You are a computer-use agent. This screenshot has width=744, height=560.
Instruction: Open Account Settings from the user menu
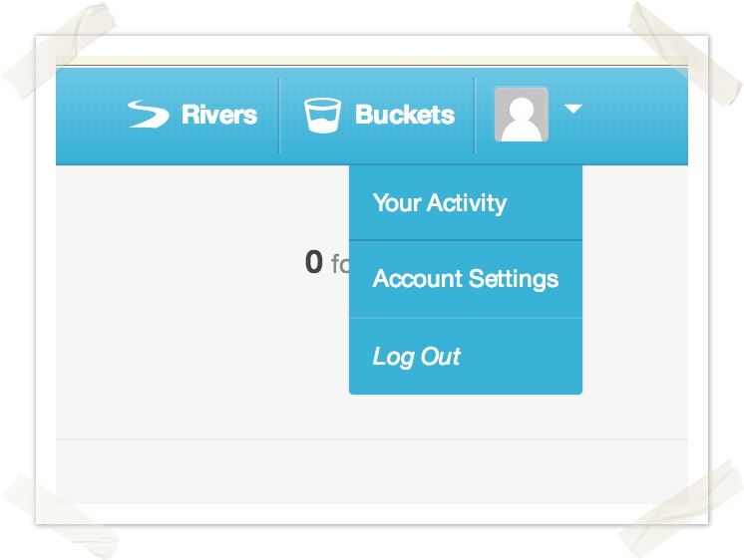[465, 279]
